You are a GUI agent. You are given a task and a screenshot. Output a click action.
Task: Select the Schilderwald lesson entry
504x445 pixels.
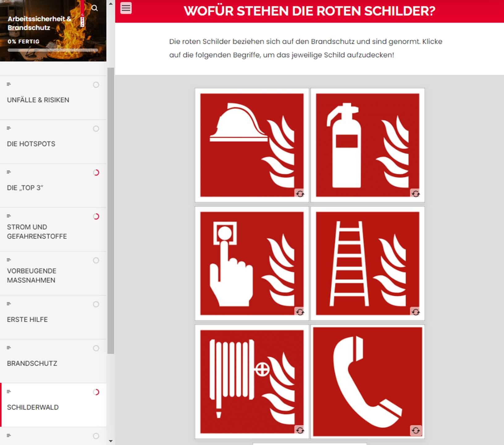pyautogui.click(x=53, y=405)
